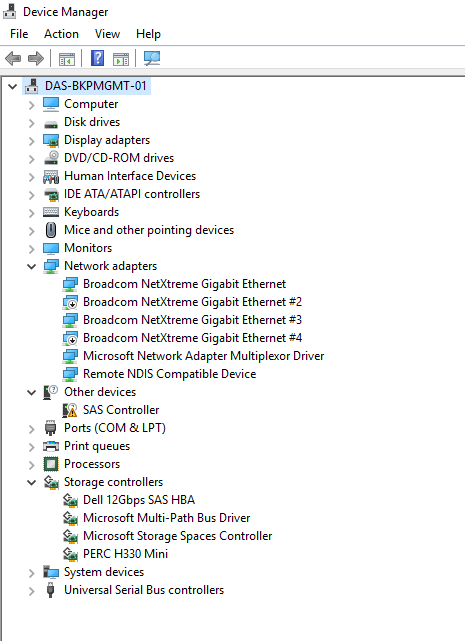Image resolution: width=465 pixels, height=641 pixels.
Task: Open the Action menu
Action: [61, 34]
